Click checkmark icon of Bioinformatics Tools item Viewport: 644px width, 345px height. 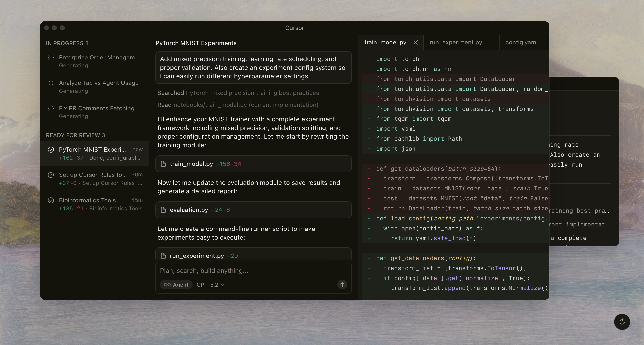click(51, 200)
